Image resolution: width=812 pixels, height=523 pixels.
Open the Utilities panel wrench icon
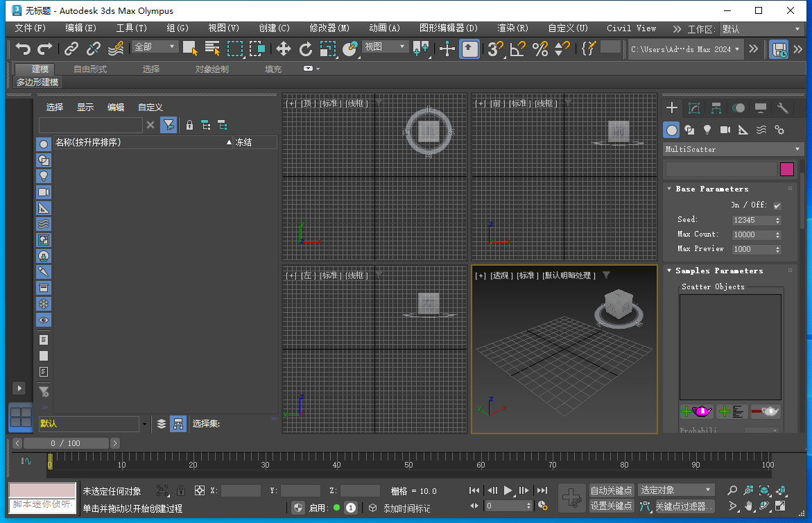[x=782, y=108]
